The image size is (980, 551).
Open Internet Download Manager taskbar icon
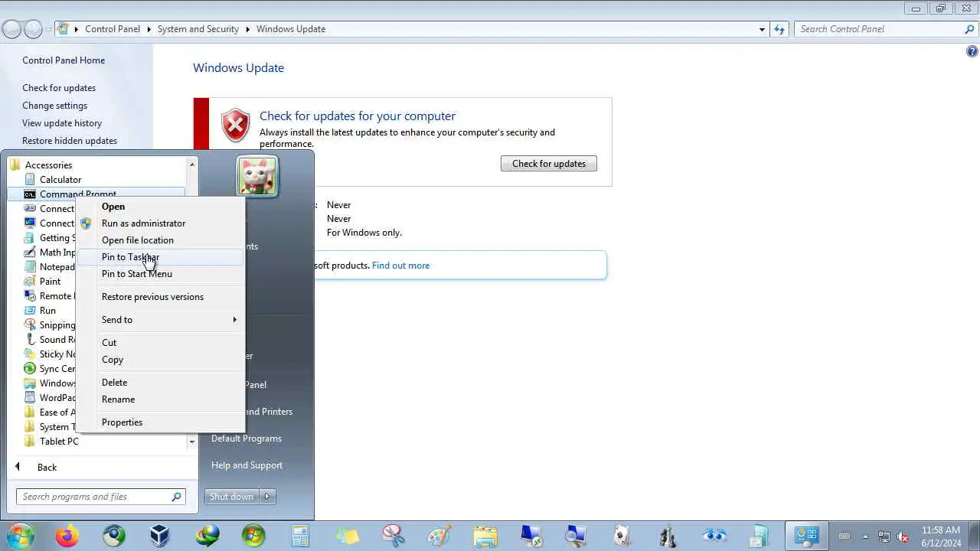point(207,536)
